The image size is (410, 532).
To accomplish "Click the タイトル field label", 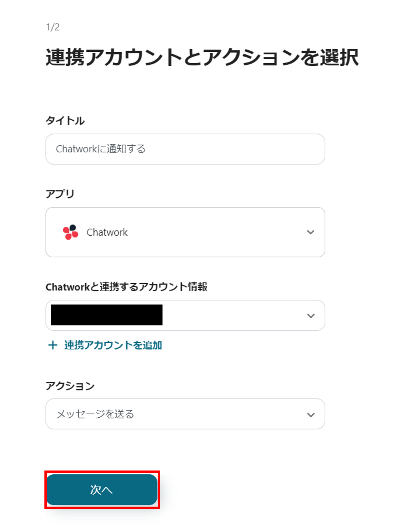I will pos(65,121).
